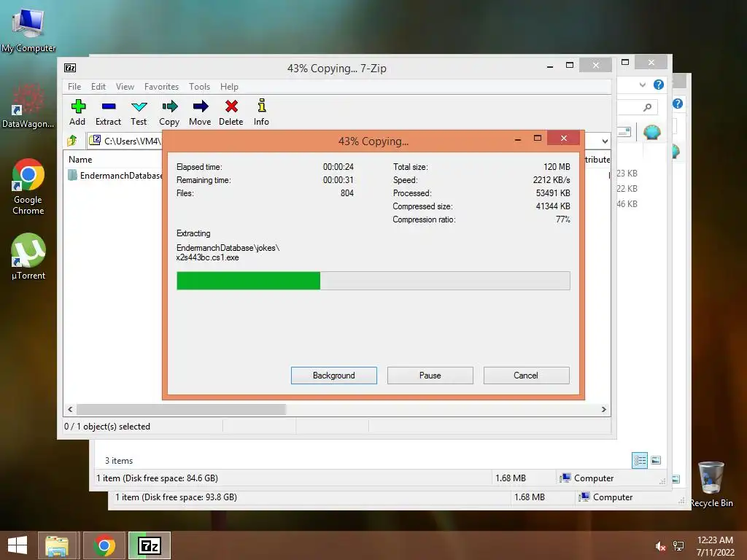This screenshot has height=560, width=747.
Task: Click the Name column header
Action: click(x=80, y=160)
